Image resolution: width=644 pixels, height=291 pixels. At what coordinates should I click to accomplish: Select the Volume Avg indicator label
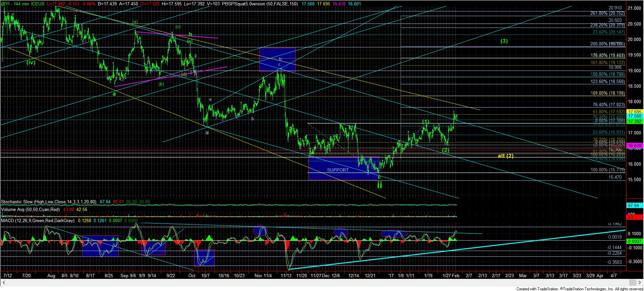(x=30, y=209)
